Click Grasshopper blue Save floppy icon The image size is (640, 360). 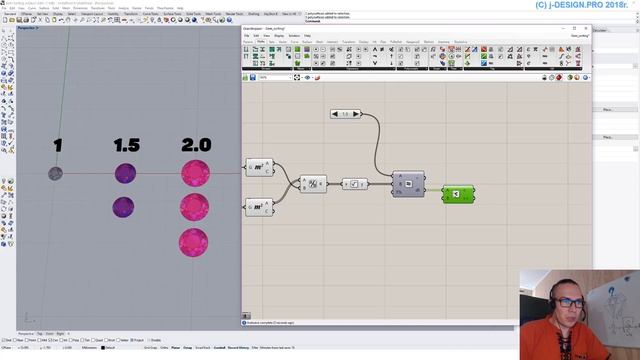[x=253, y=77]
